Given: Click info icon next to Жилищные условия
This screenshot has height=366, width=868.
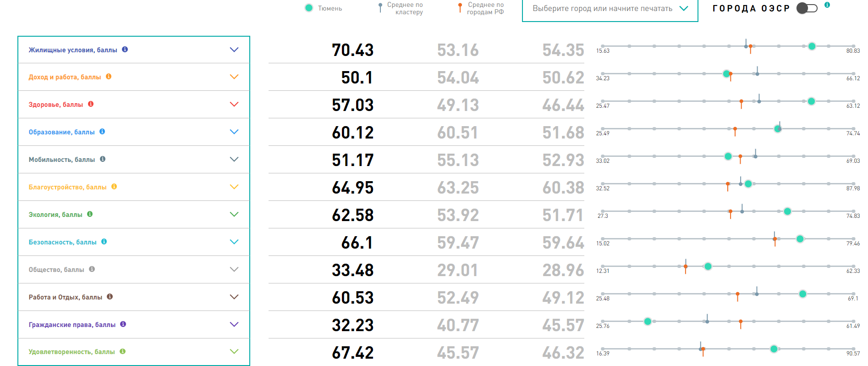Looking at the screenshot, I should pos(125,50).
